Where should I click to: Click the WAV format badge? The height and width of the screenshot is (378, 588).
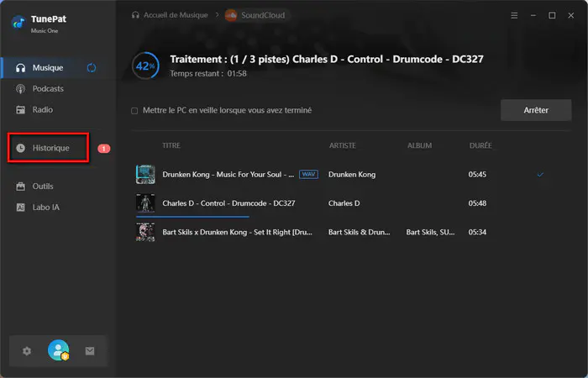[x=308, y=175]
